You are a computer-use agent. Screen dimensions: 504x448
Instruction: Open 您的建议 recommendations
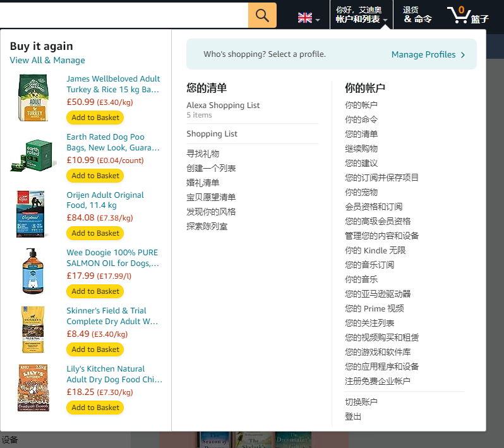tap(361, 163)
